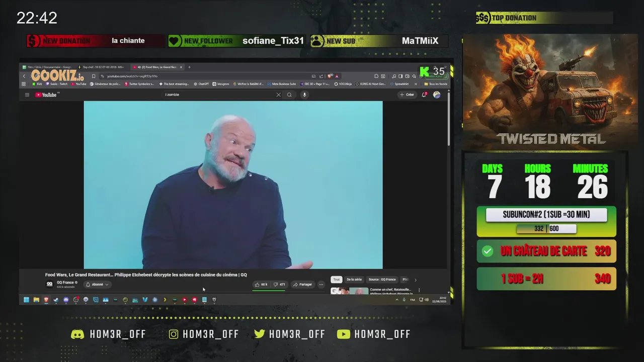Open the GQ France channel avatar
Image resolution: width=644 pixels, height=362 pixels.
49,285
